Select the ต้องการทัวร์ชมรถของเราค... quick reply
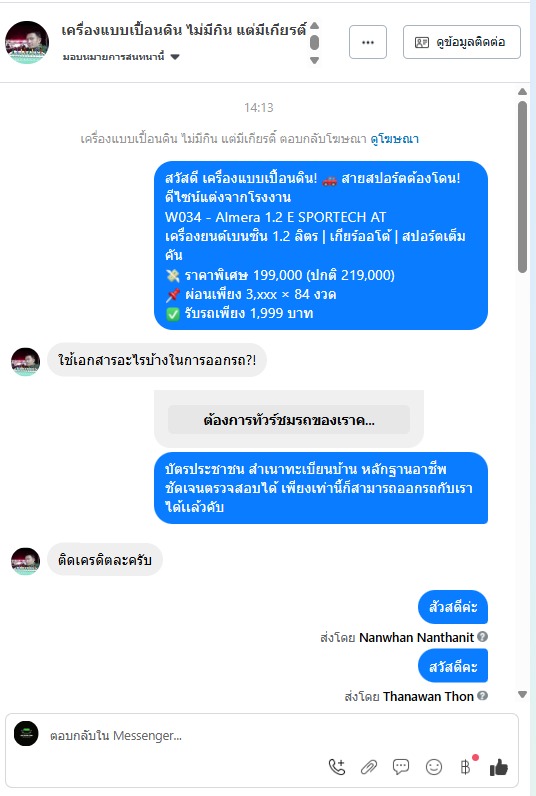Viewport: 536px width, 796px height. pos(289,420)
